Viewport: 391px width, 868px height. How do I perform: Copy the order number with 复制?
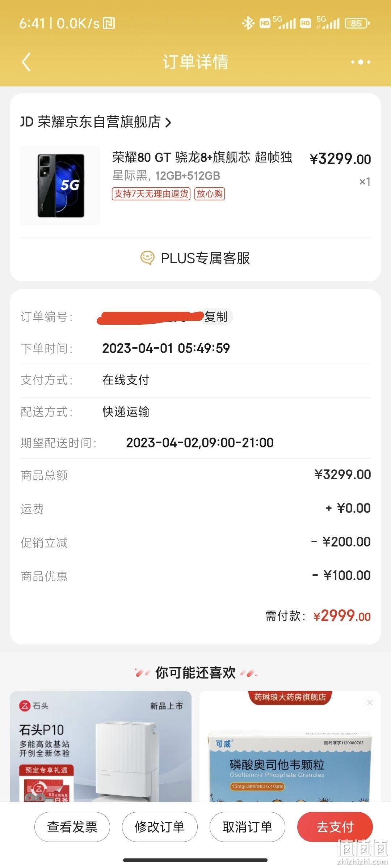click(x=216, y=317)
